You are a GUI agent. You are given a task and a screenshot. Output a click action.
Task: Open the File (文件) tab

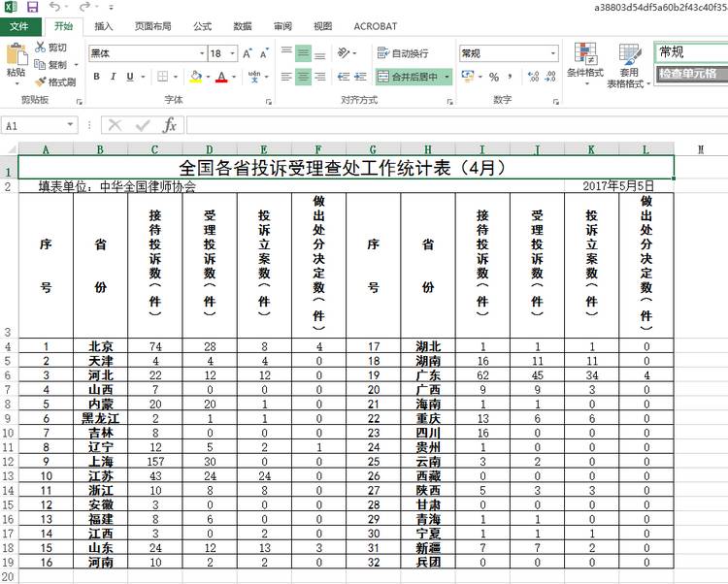tap(19, 26)
